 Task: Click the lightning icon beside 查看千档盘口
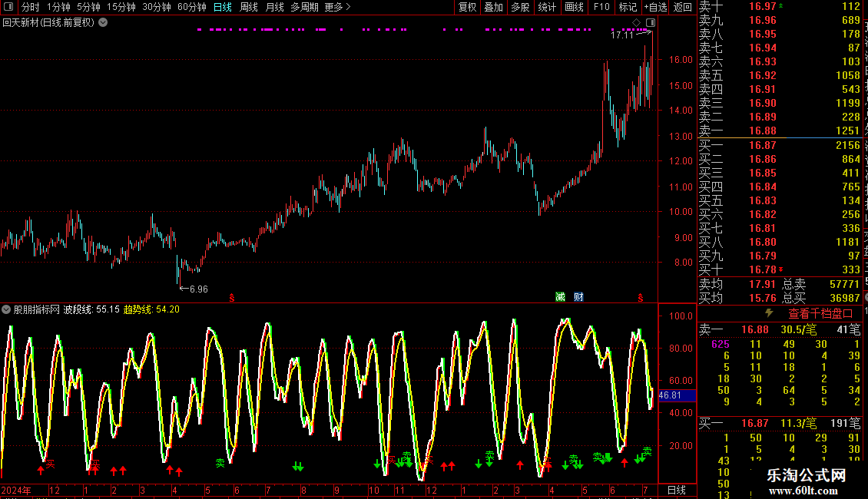click(769, 313)
